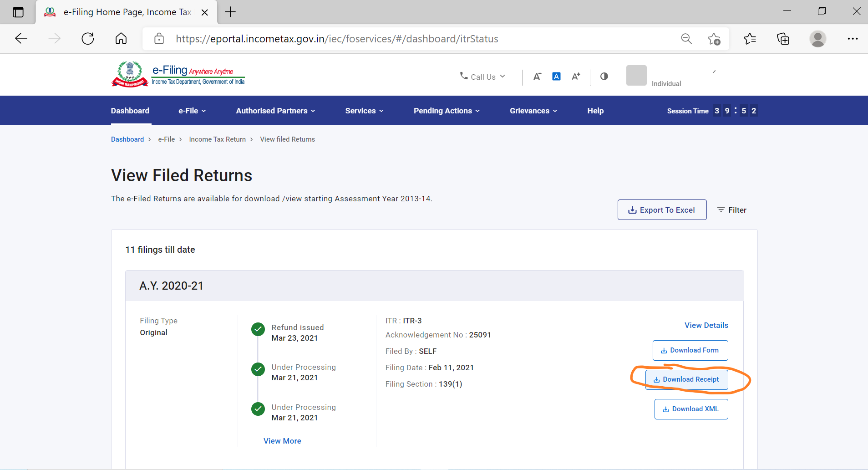868x470 pixels.
Task: Click the A.Y. 2020-21 section header
Action: click(x=435, y=286)
